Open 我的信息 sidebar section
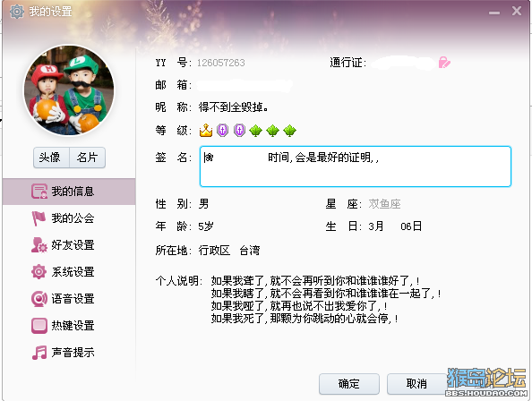Image resolution: width=532 pixels, height=401 pixels. (69, 192)
